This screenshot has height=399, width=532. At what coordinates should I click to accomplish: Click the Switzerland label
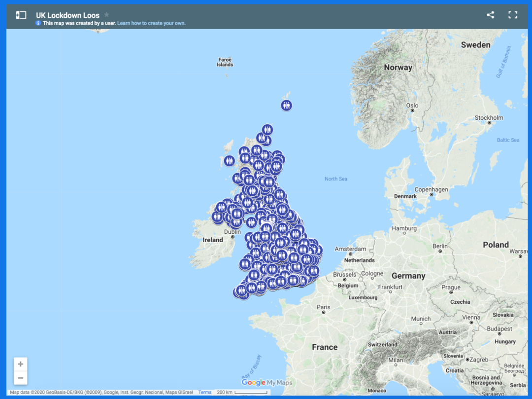(382, 344)
